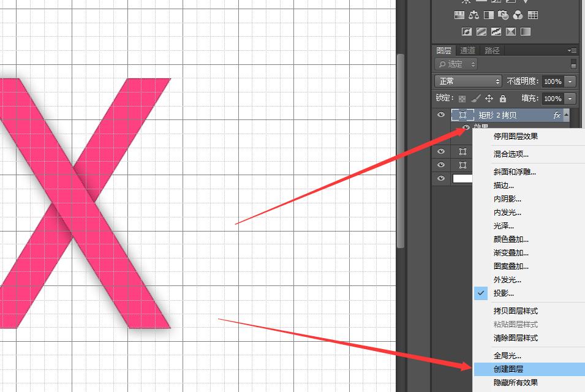Switch to the 图层 tab
Screen dimensions: 585x392
coord(443,50)
